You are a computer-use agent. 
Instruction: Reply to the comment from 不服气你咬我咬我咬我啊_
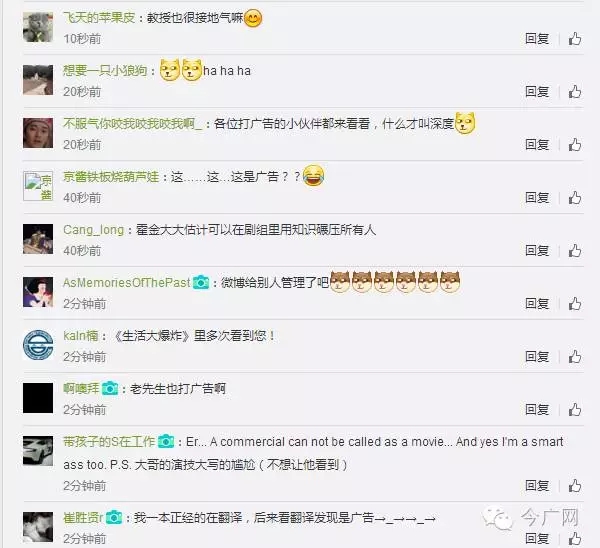[x=537, y=145]
